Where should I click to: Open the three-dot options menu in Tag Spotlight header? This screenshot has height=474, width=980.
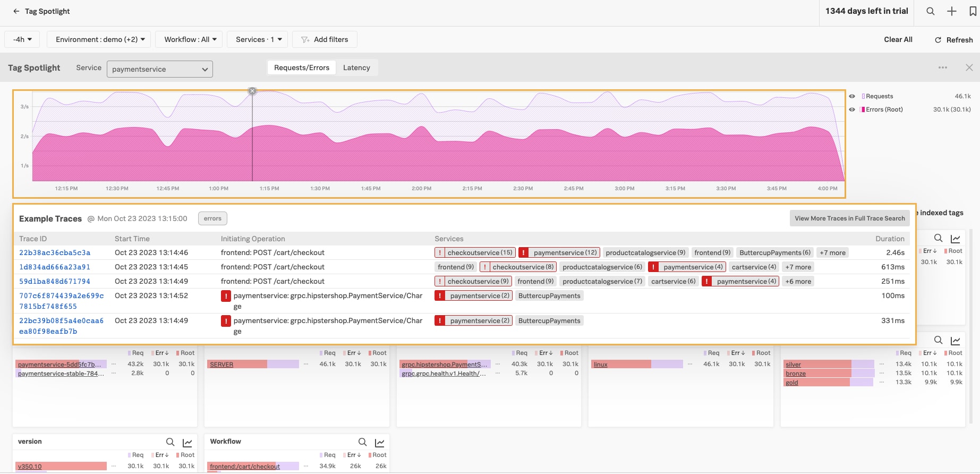coord(943,67)
